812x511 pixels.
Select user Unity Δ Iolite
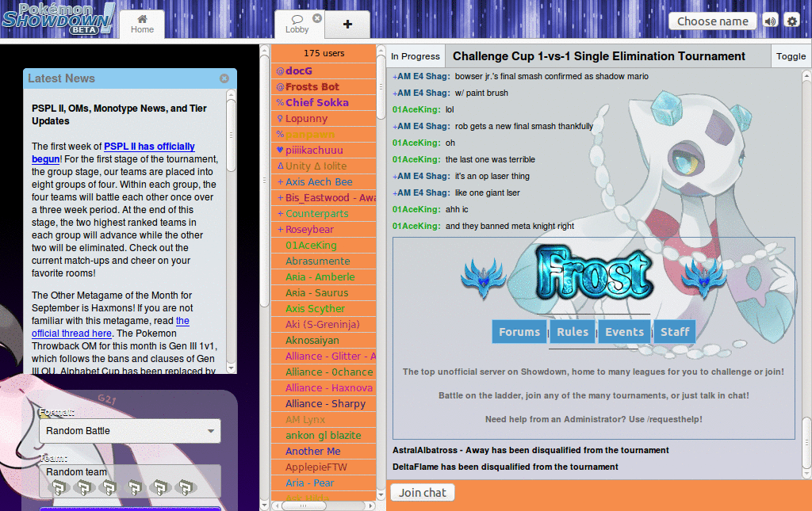click(324, 166)
